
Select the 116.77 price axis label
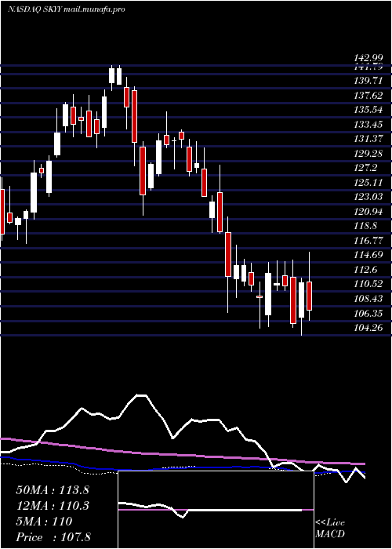(x=368, y=241)
